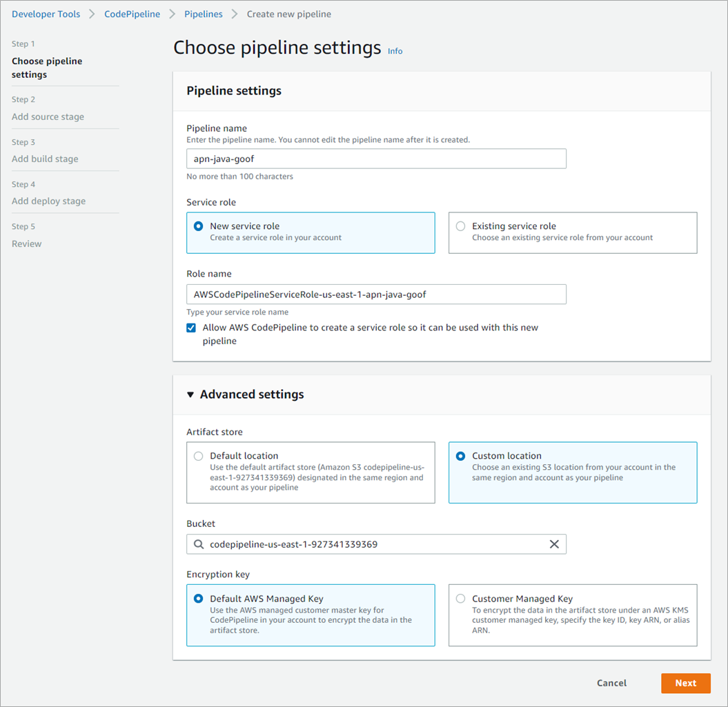Select Customer Managed Key option
This screenshot has width=728, height=707.
tap(461, 599)
